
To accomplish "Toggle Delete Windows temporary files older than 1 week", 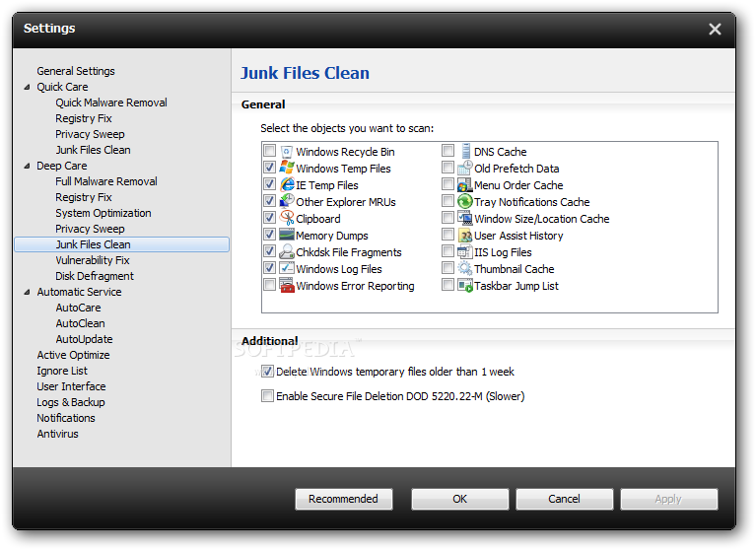I will [267, 372].
